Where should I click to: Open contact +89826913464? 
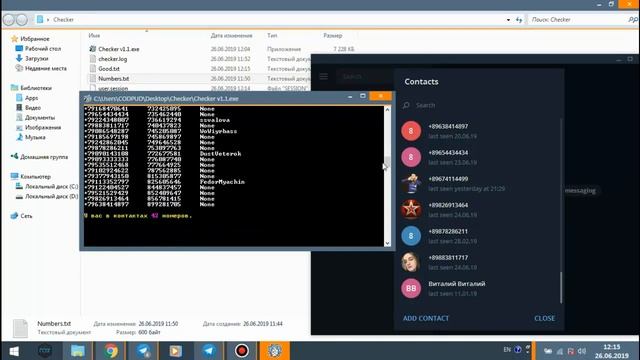click(478, 209)
